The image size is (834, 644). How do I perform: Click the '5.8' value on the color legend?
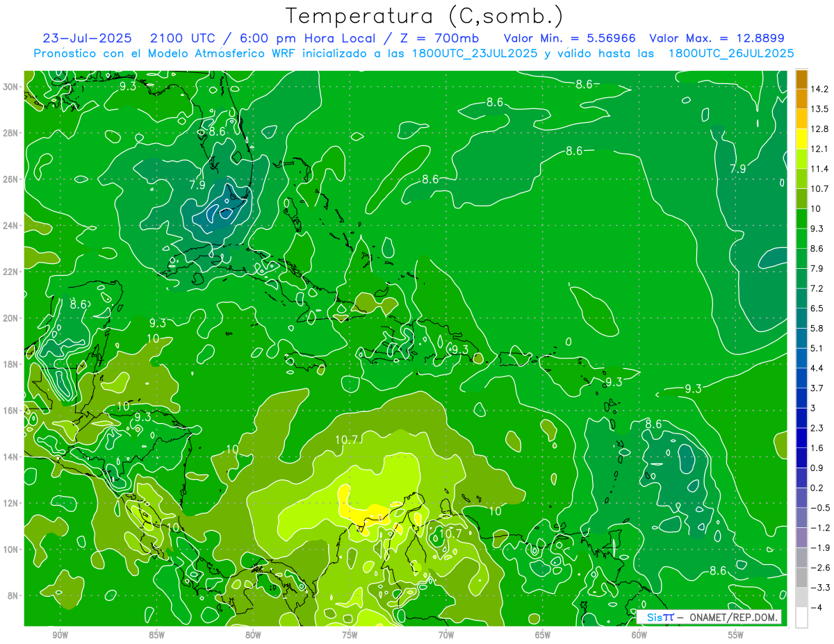pos(817,328)
